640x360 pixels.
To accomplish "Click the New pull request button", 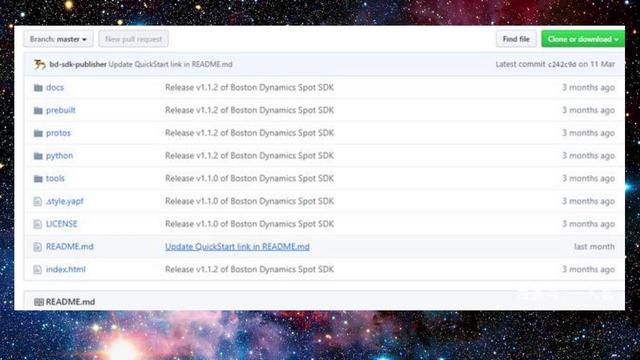I will [133, 39].
